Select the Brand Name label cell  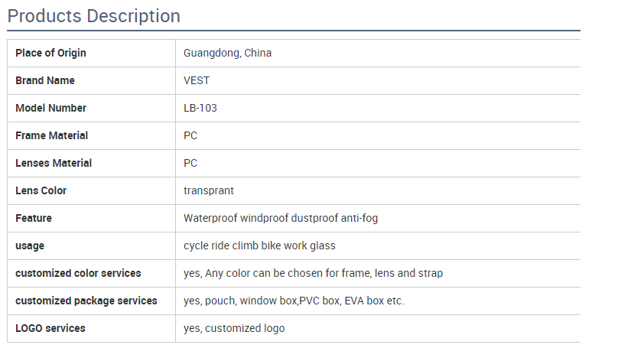click(x=91, y=80)
